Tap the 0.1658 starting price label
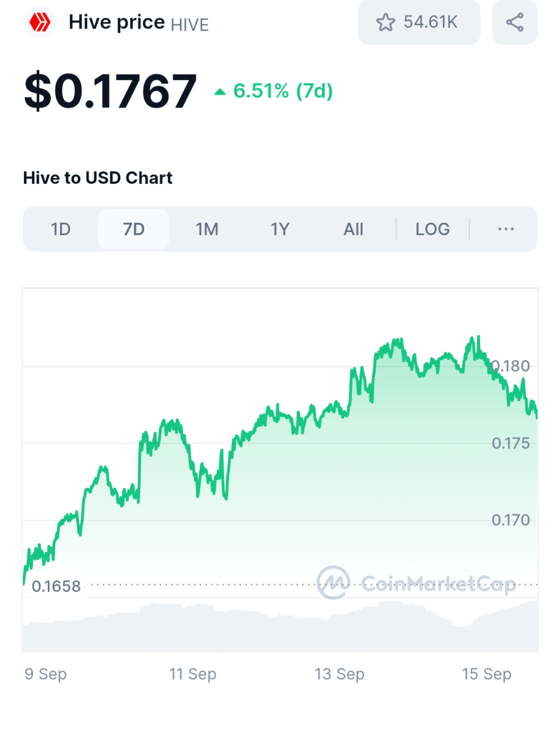 tap(56, 586)
